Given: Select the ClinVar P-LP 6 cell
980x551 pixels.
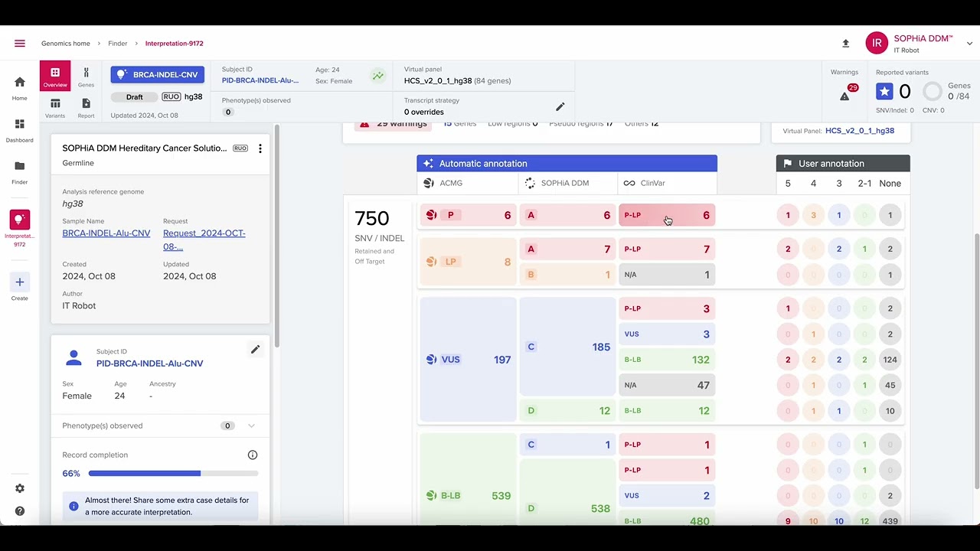Looking at the screenshot, I should click(667, 215).
